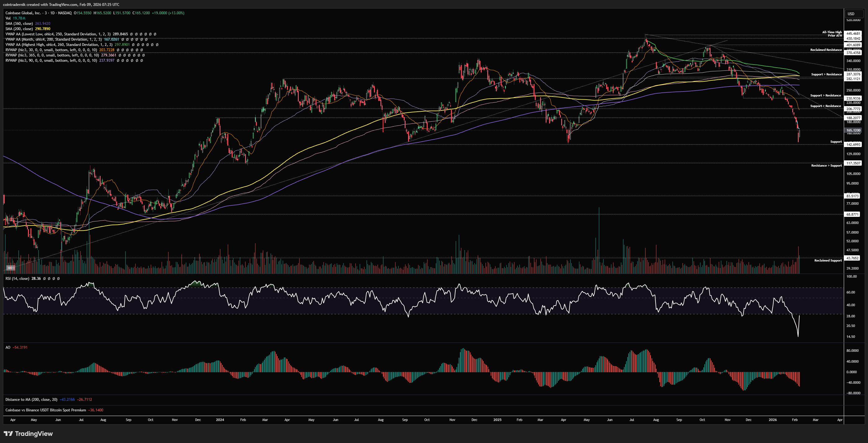The height and width of the screenshot is (443, 868).
Task: Click the RSI (14, close) pane legend
Action: (x=17, y=278)
